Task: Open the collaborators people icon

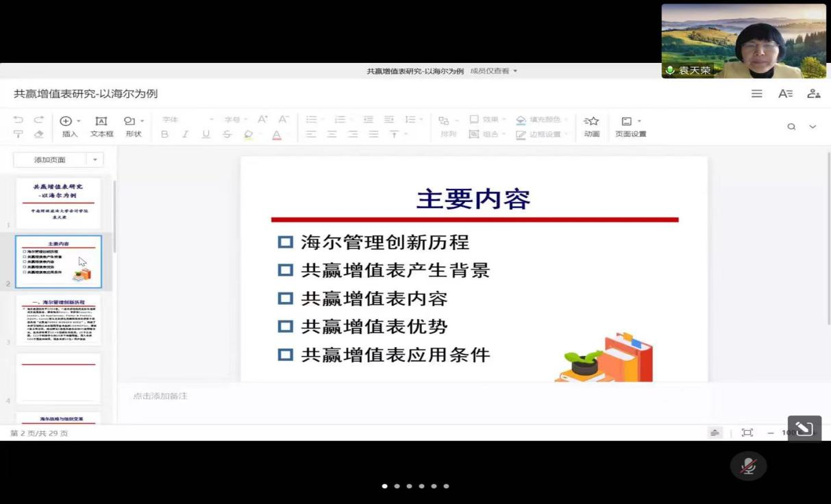Action: tap(813, 94)
